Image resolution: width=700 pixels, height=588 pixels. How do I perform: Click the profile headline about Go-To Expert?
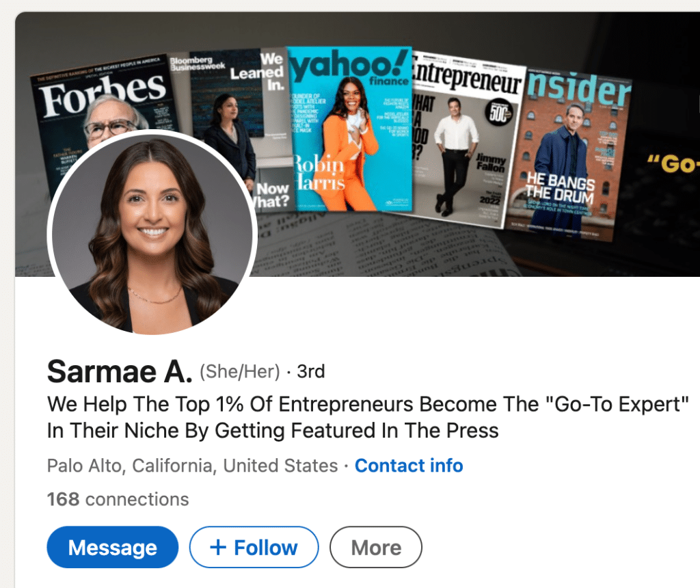(368, 418)
